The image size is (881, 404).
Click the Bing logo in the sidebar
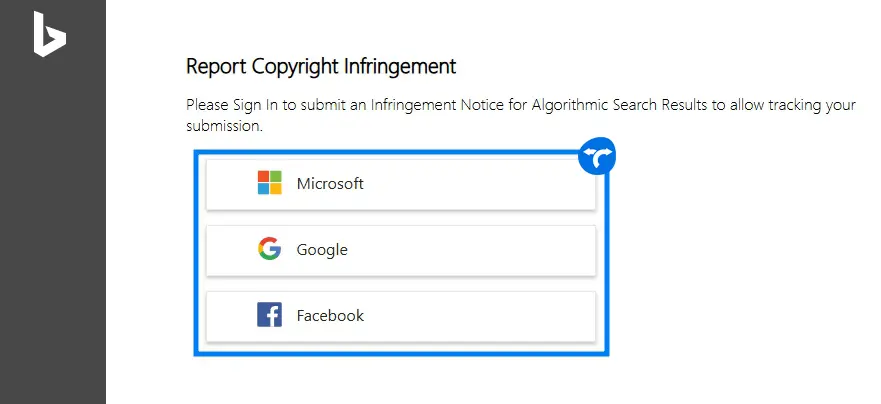pos(48,34)
